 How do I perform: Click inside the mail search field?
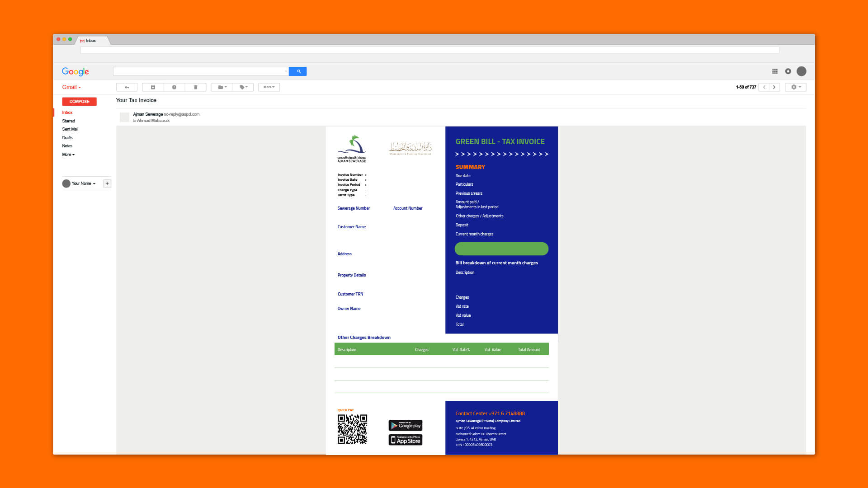199,71
